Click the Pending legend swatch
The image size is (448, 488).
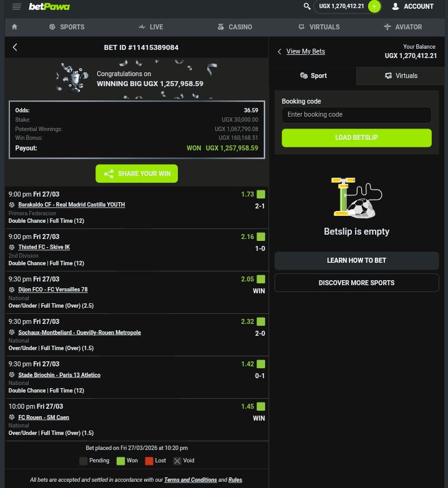(84, 461)
